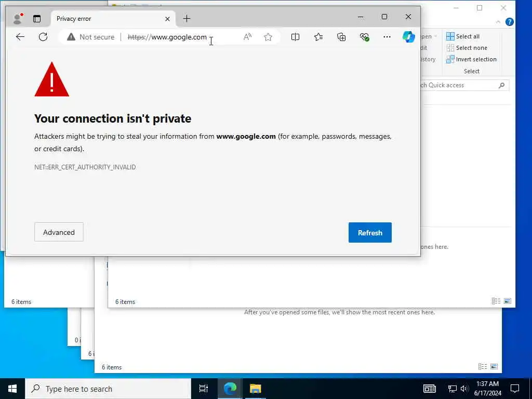Image resolution: width=532 pixels, height=399 pixels.
Task: Click Select all in File Explorer ribbon
Action: coord(463,36)
